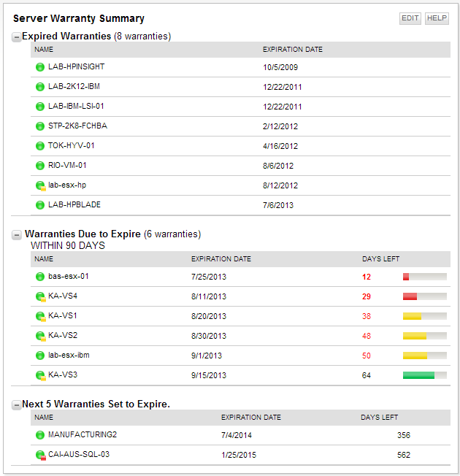This screenshot has height=476, width=460.
Task: Collapse the Warranties Due to Expire section
Action: coord(16,235)
